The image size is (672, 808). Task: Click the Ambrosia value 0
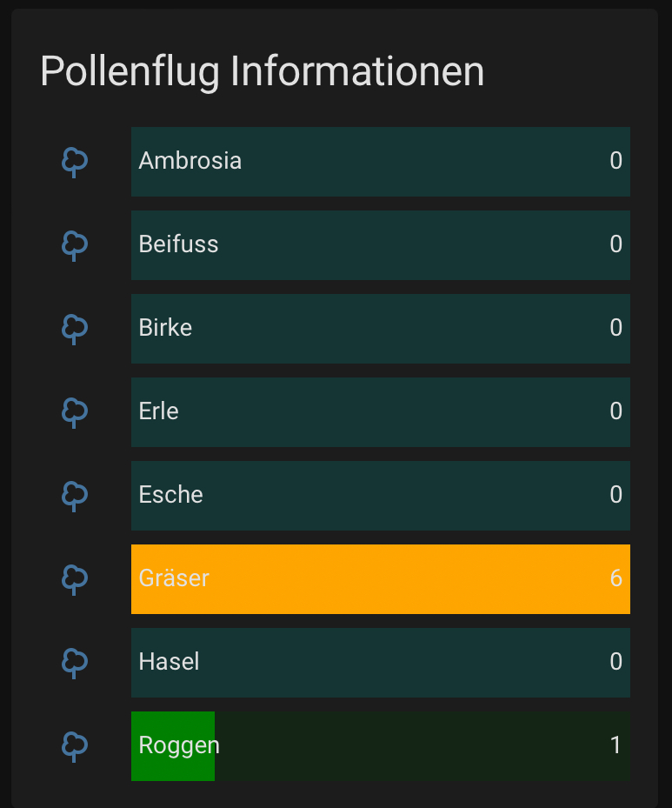point(615,161)
